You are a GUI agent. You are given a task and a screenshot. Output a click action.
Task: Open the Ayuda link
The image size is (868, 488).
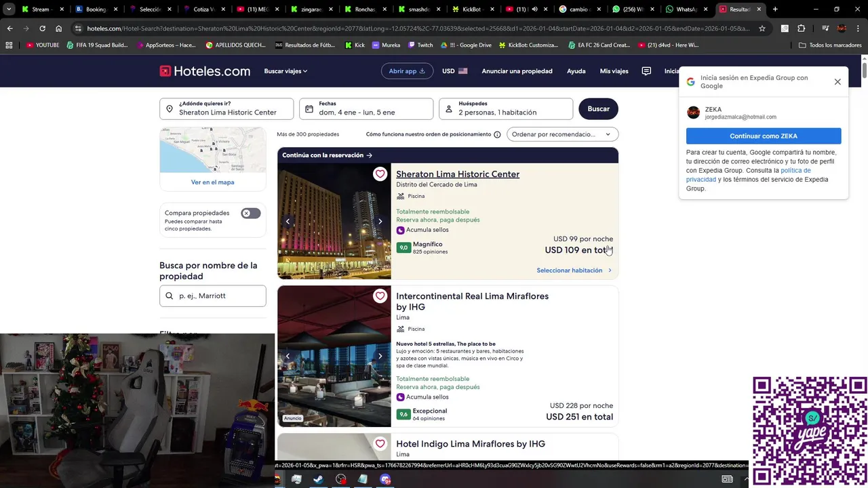(x=576, y=71)
